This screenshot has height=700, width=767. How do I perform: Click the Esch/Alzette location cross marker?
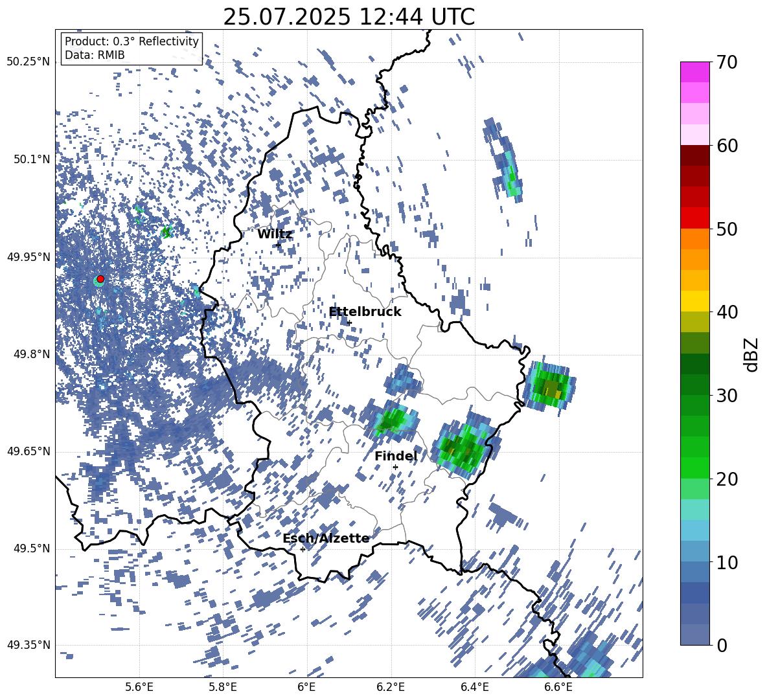coord(303,549)
